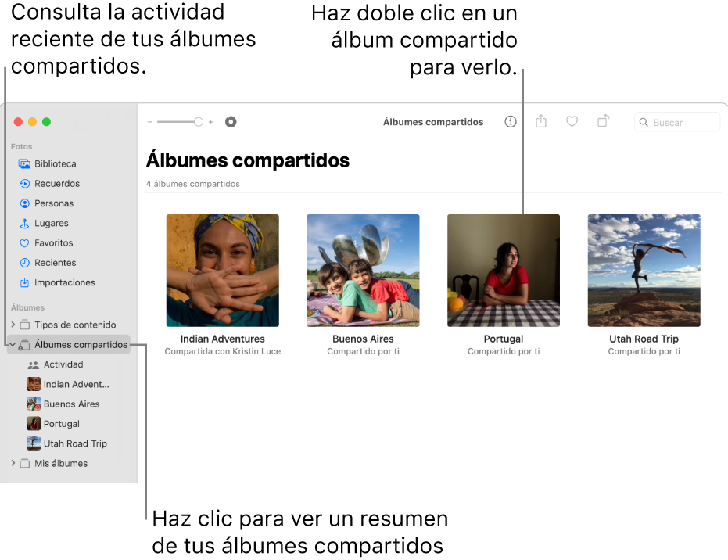
Task: Expand Mis álbumes in the sidebar
Action: (x=14, y=463)
